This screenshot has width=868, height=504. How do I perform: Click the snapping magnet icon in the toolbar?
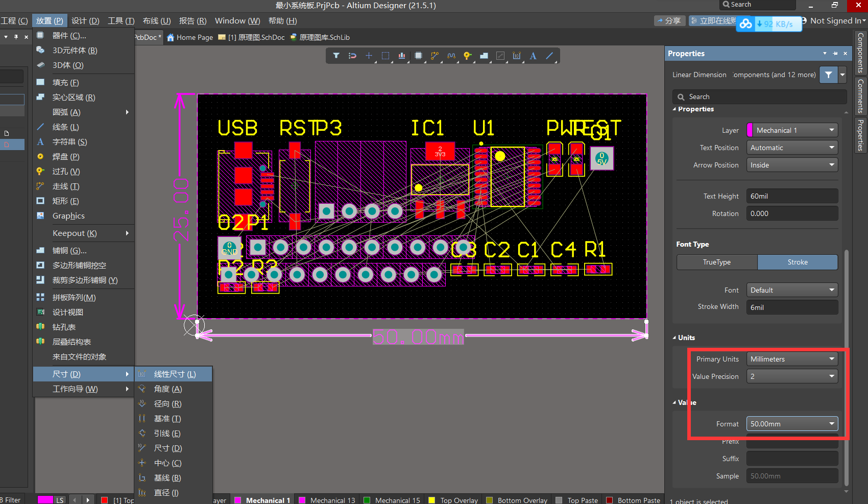353,56
